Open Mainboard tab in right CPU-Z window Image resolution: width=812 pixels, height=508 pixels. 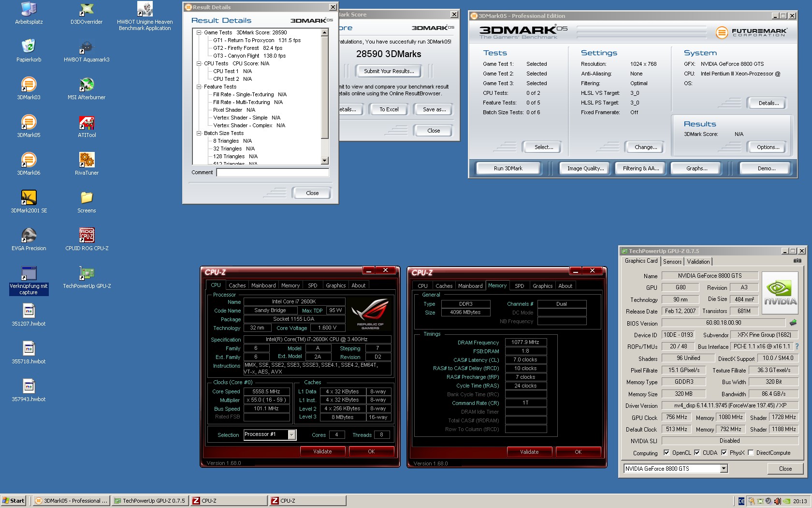[x=470, y=286]
